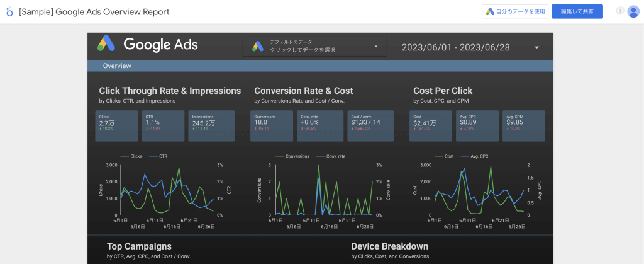Click the Clicks and CTR line chart

[165, 191]
